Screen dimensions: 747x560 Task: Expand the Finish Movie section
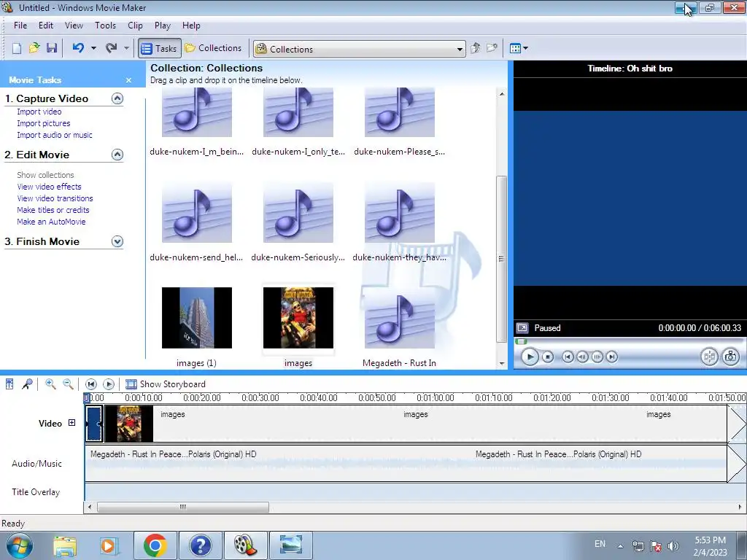117,241
